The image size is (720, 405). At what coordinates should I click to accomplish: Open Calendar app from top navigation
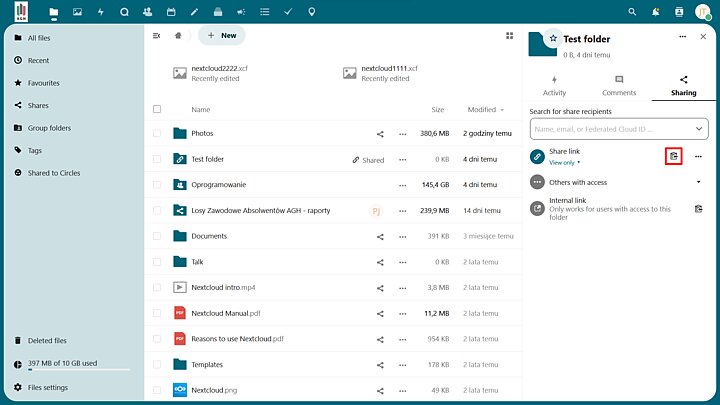171,12
